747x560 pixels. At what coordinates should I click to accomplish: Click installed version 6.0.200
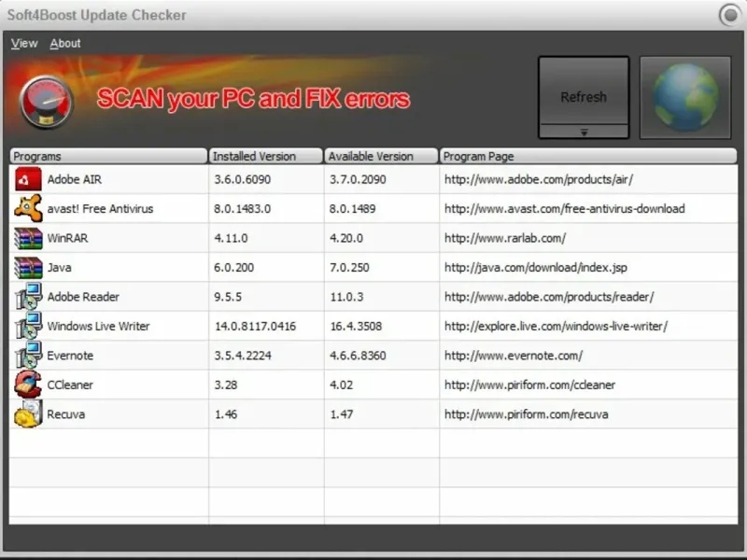click(234, 268)
